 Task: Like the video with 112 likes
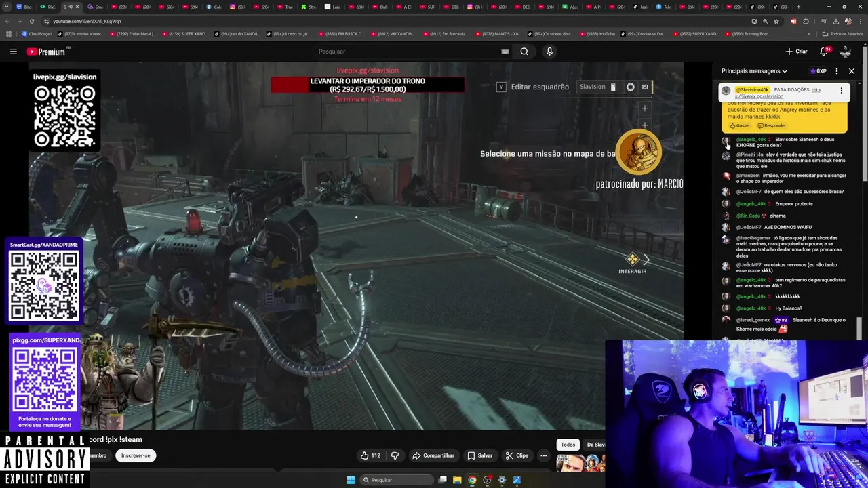click(370, 455)
